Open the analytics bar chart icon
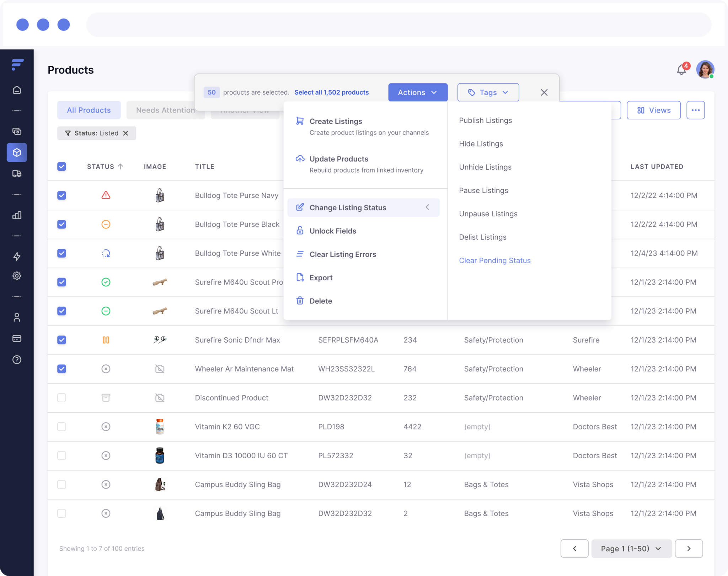Screen dimensions: 728x576 [x=17, y=215]
